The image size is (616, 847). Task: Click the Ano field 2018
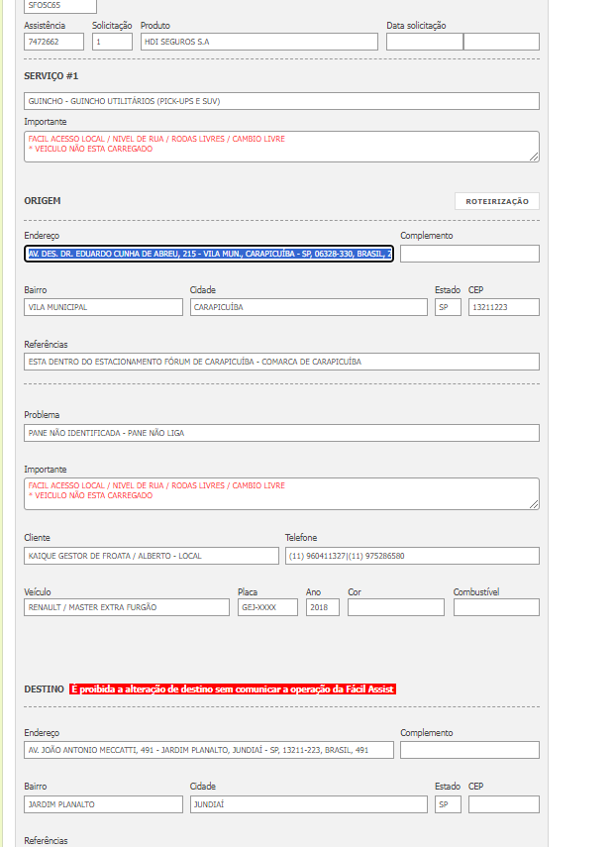(322, 607)
